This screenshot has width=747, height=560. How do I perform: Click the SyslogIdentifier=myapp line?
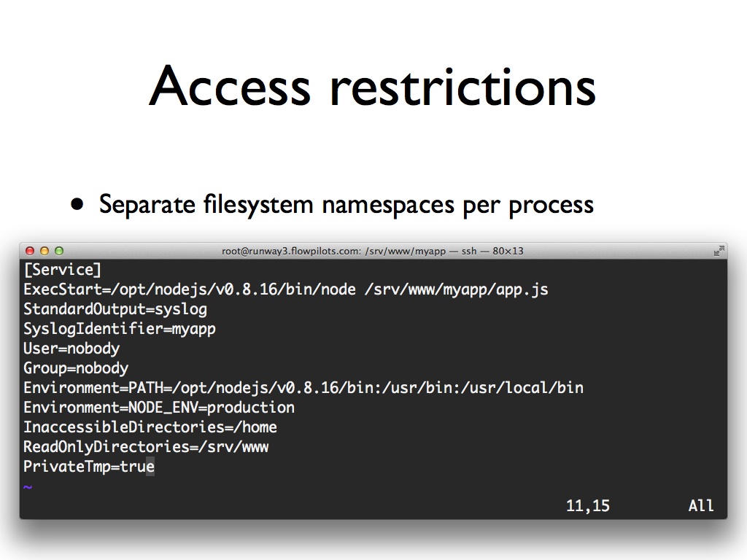(120, 329)
